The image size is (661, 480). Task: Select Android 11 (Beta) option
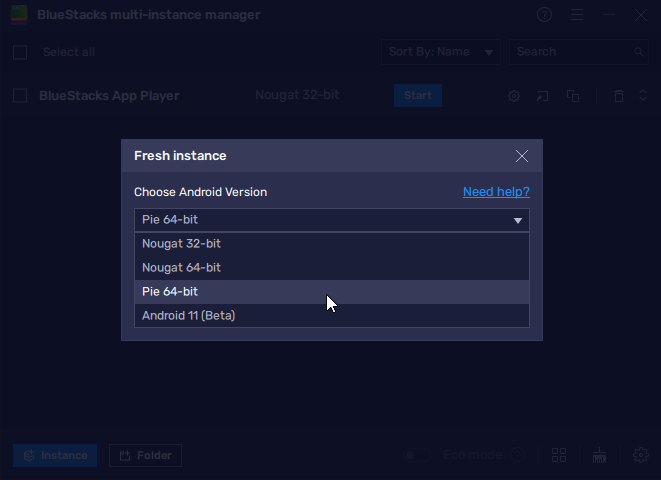click(332, 316)
